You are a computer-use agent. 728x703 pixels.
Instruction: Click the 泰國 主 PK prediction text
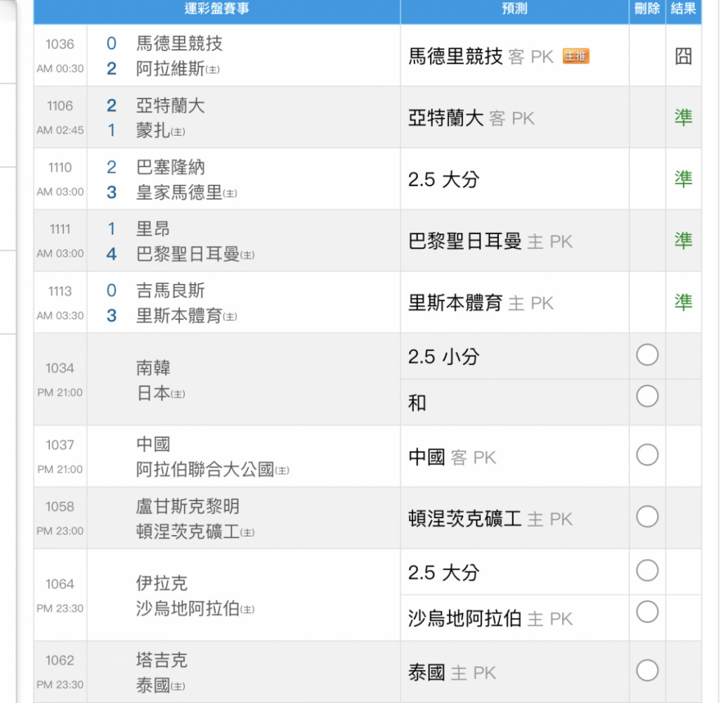click(x=453, y=673)
